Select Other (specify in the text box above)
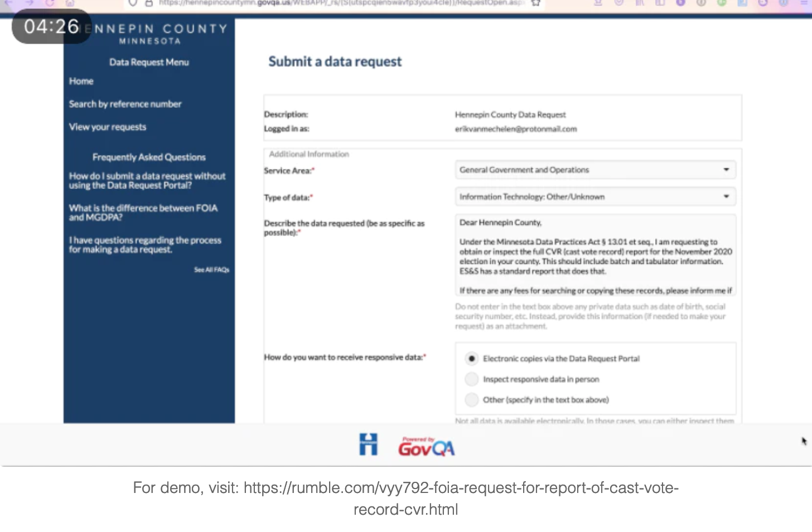812x532 pixels. pos(472,400)
